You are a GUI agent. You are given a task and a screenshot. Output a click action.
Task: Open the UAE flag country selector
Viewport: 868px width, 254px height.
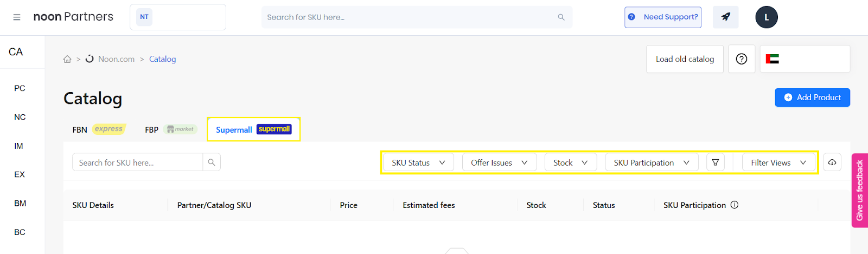(x=805, y=59)
